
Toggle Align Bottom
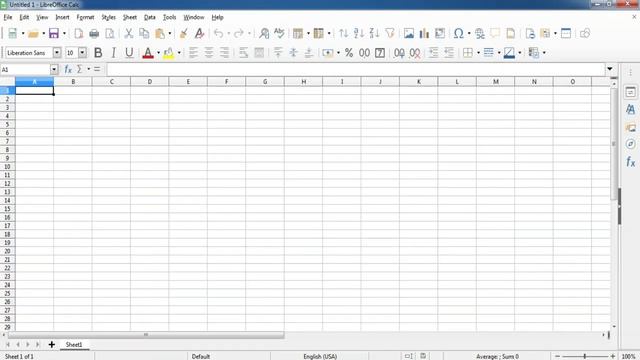click(309, 53)
